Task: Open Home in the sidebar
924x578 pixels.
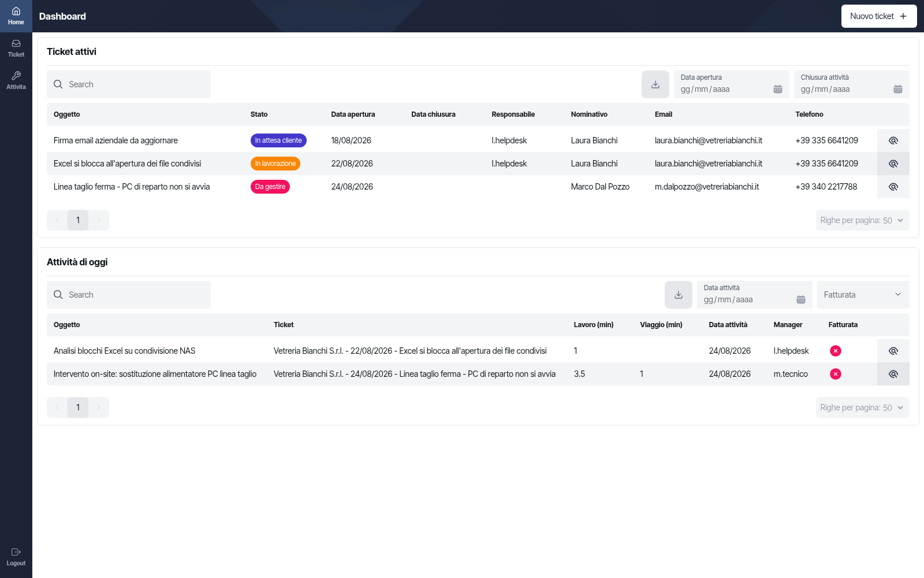Action: tap(16, 16)
